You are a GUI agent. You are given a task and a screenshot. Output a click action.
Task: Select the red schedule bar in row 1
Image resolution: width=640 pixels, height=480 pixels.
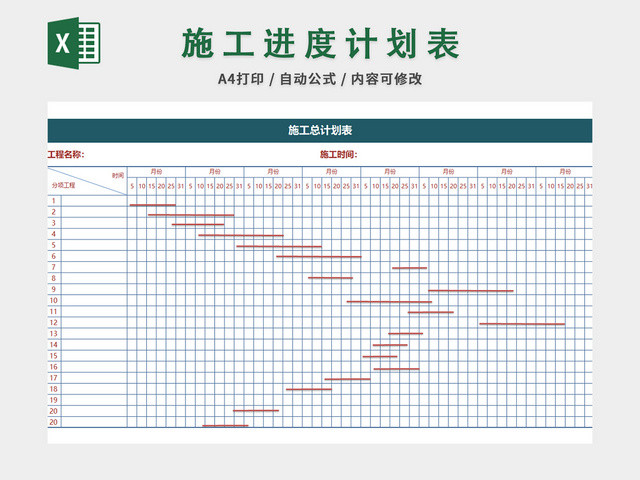coord(153,205)
